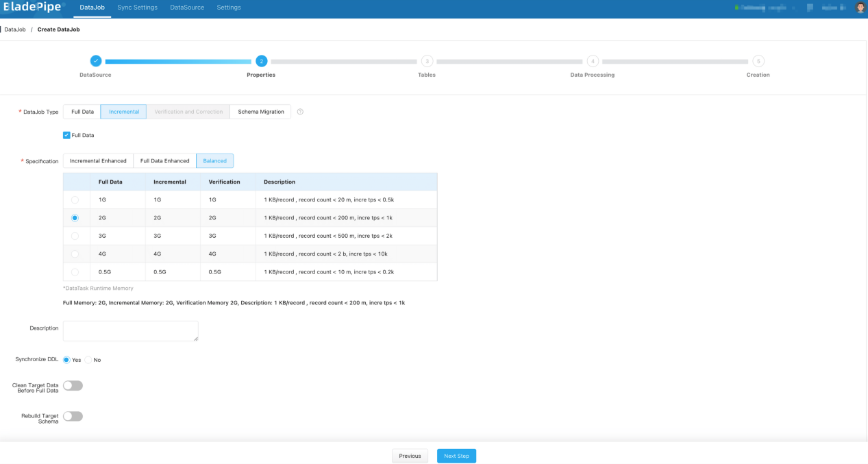Click the DataJob Type help question icon
Image resolution: width=868 pixels, height=464 pixels.
pos(300,112)
